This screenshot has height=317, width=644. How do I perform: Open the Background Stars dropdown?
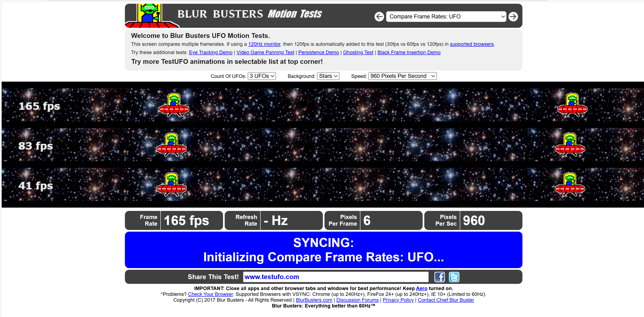328,76
